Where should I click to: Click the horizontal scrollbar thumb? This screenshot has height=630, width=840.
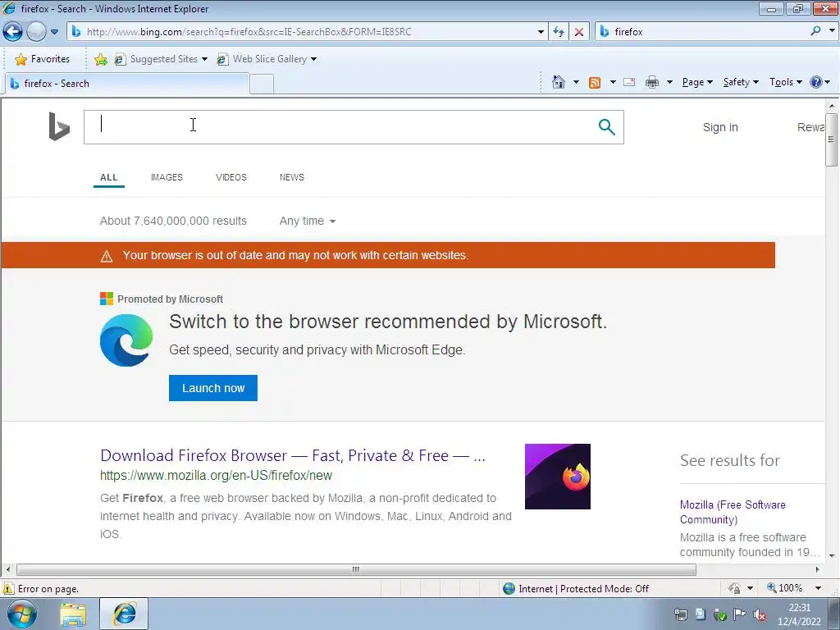tap(356, 569)
